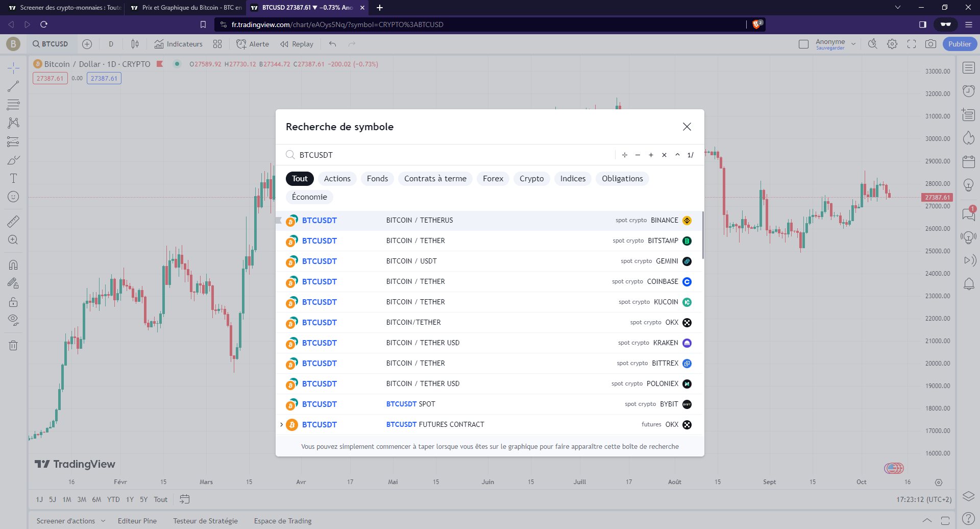Open the candlestick chart type dropdown
Image resolution: width=980 pixels, height=529 pixels.
coord(135,44)
